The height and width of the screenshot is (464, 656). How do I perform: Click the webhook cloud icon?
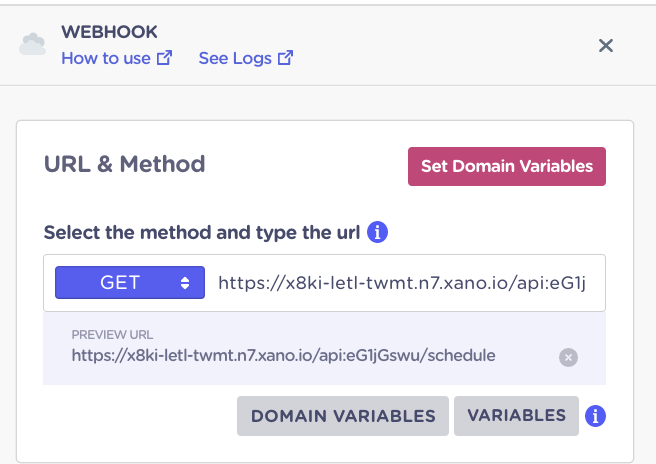coord(33,44)
